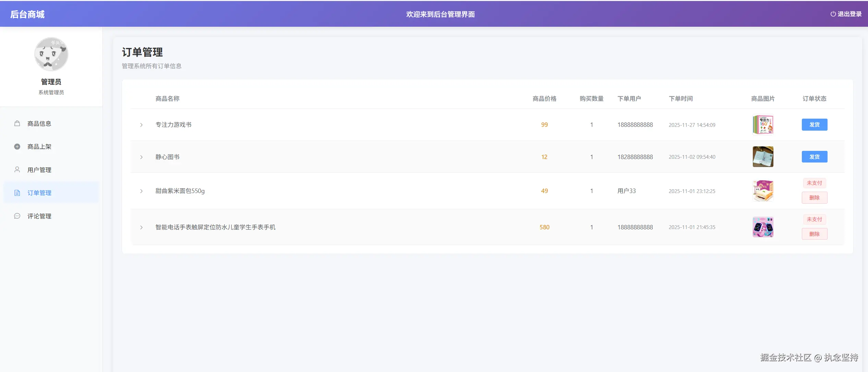This screenshot has width=868, height=372.
Task: Click the document icon for 订单管理
Action: click(17, 193)
